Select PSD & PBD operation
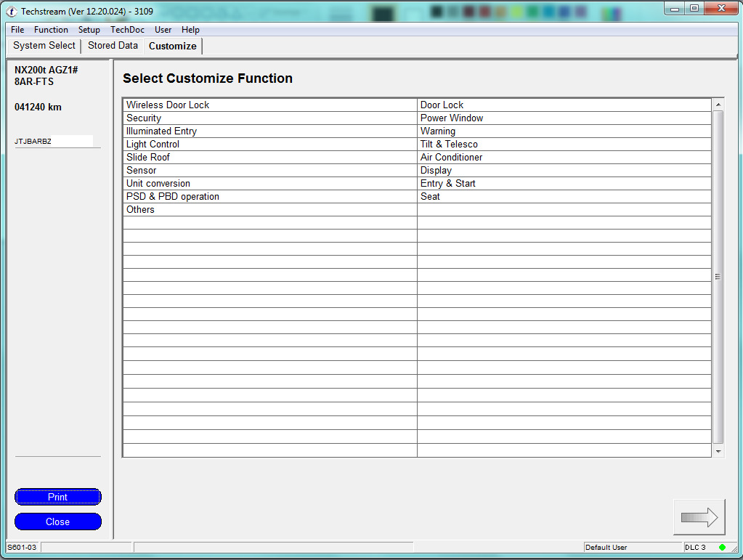 tap(269, 196)
